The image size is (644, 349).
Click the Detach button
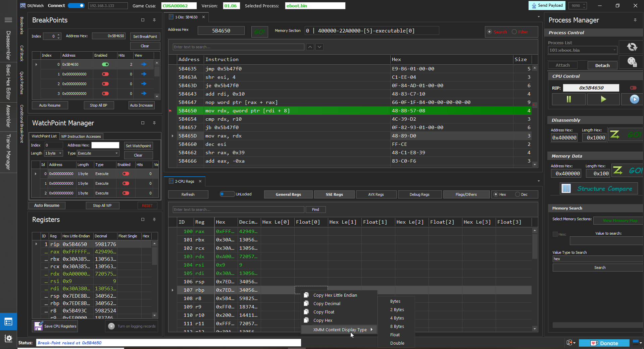coord(602,65)
